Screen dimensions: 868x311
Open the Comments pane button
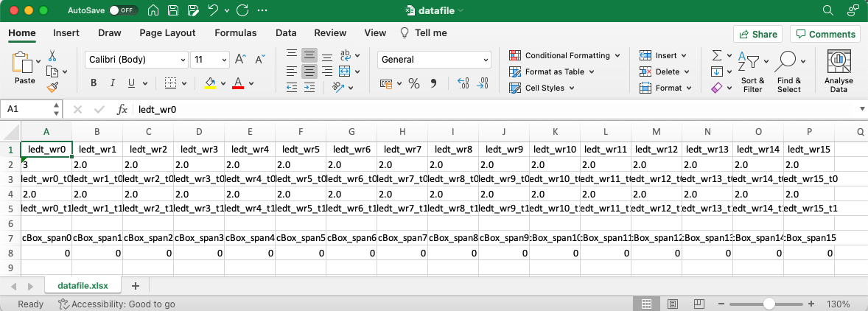825,34
